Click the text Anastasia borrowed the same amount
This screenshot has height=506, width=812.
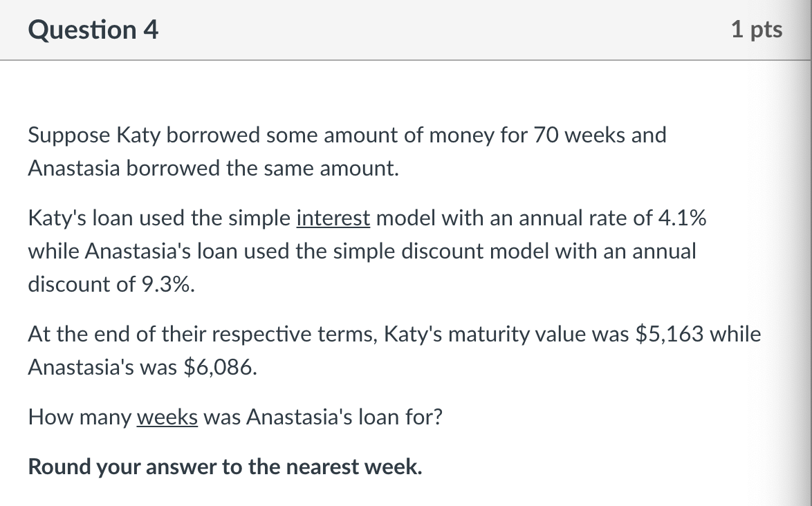213,168
